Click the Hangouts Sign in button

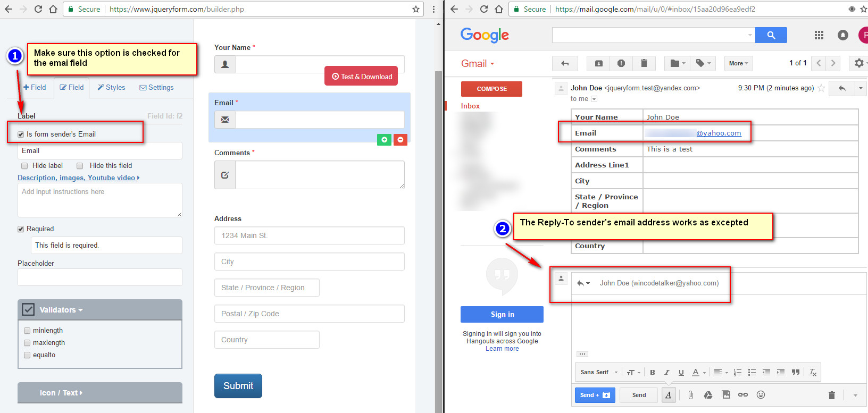[502, 315]
